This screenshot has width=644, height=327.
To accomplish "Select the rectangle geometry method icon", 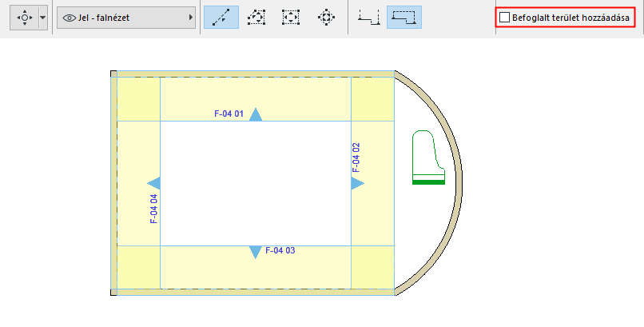I will click(x=291, y=18).
